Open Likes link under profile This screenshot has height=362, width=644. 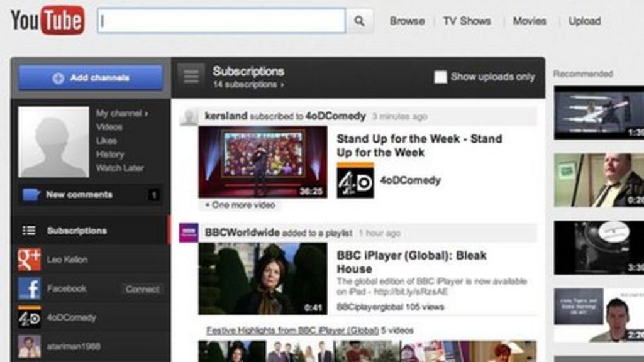tap(106, 141)
